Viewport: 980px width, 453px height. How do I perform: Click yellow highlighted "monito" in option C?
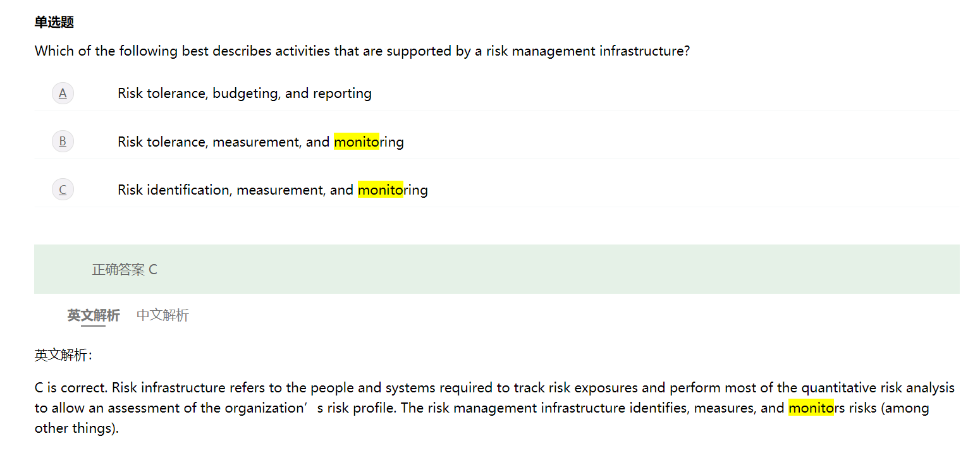(x=380, y=190)
